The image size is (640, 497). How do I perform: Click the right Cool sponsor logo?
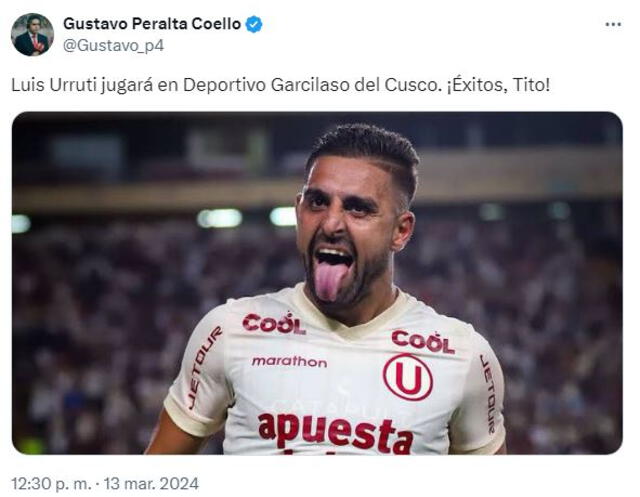tap(423, 342)
